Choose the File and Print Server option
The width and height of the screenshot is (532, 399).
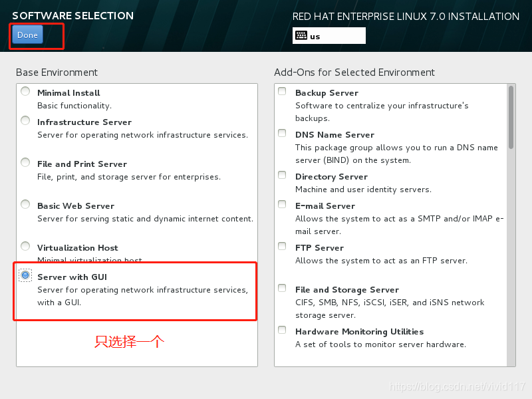[x=25, y=162]
